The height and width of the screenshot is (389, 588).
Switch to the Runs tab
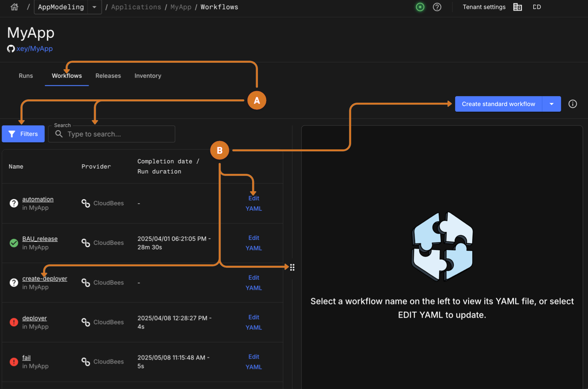click(x=26, y=76)
